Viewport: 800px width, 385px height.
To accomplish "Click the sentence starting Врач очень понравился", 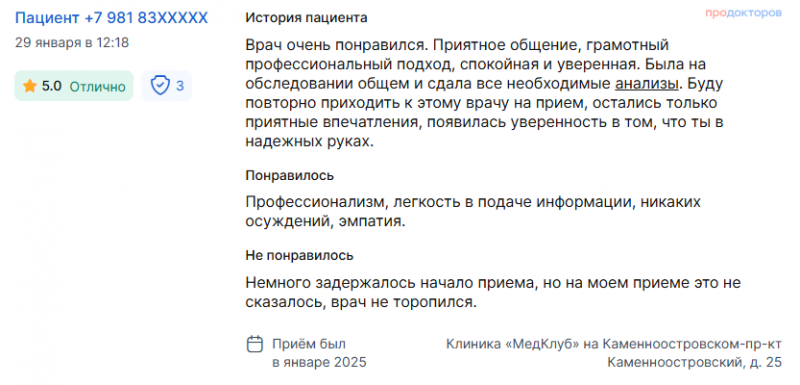I will [x=336, y=45].
